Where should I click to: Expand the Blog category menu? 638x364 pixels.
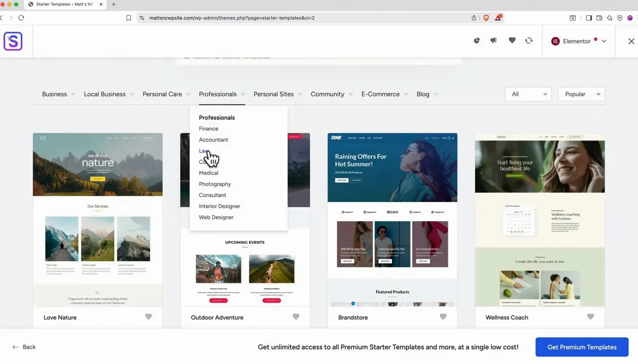tap(427, 94)
